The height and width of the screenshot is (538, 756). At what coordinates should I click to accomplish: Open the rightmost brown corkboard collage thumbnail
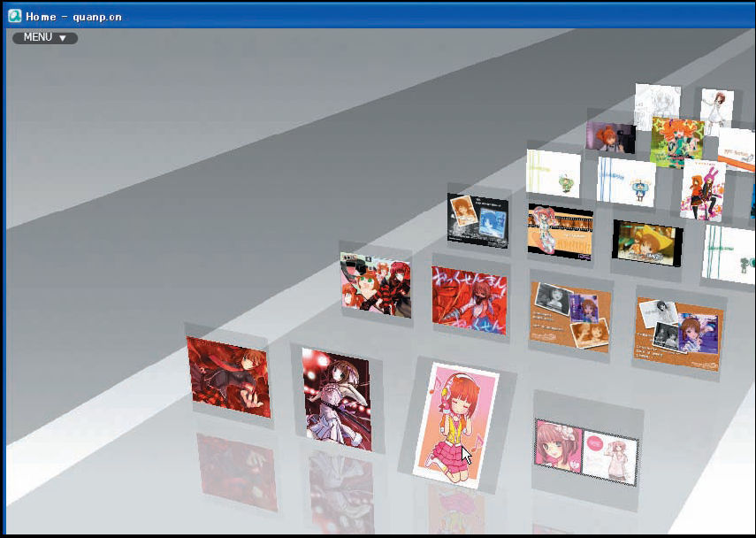click(x=678, y=334)
